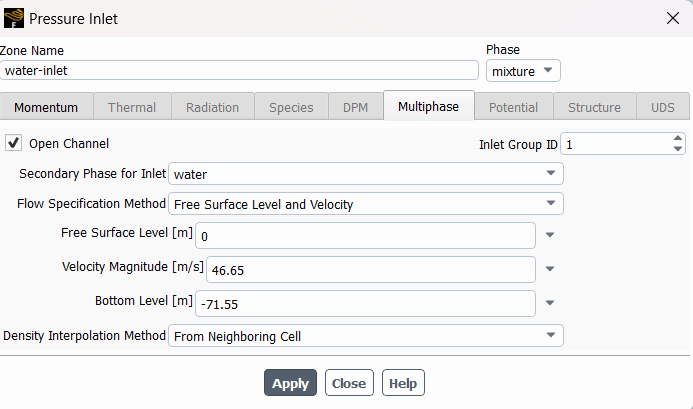Click the Fluent app icon in title bar
The height and width of the screenshot is (409, 693).
click(14, 18)
